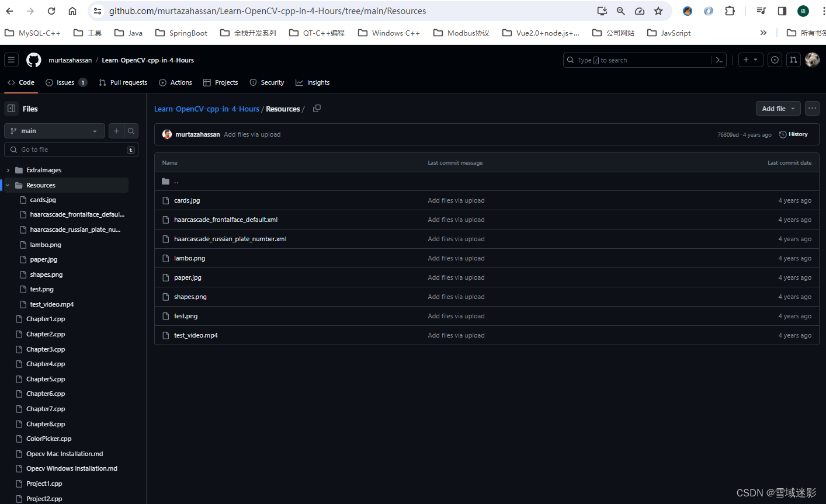This screenshot has width=826, height=504.
Task: Open the Windows C++ bookmark folder
Action: 388,33
